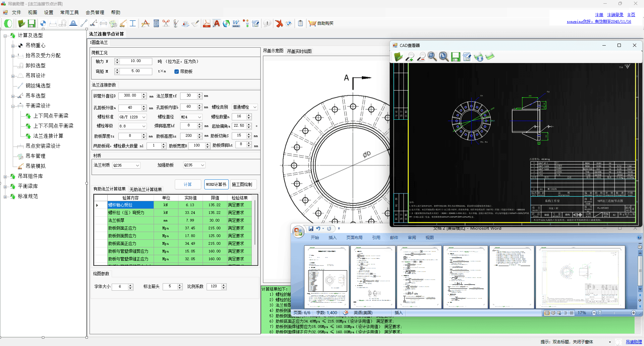Open the 法兰材质 Q235 dropdown
The width and height of the screenshot is (644, 346).
(x=137, y=165)
